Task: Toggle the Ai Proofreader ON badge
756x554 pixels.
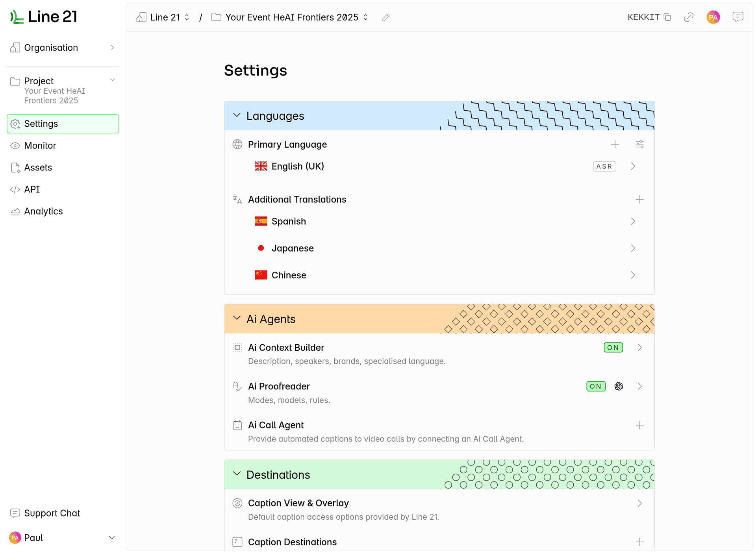Action: [596, 386]
